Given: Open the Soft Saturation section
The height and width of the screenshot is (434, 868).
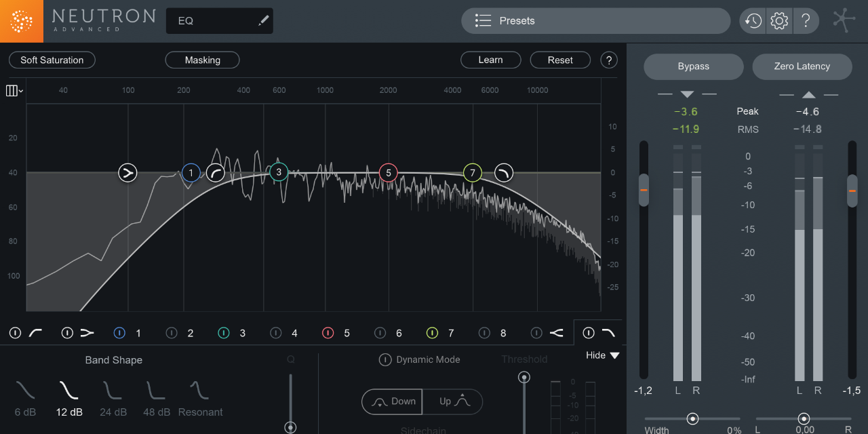Looking at the screenshot, I should 52,60.
